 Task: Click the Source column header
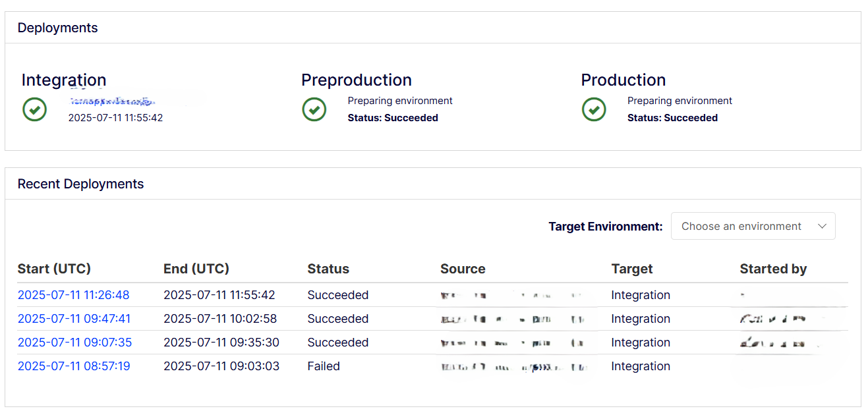pos(463,269)
